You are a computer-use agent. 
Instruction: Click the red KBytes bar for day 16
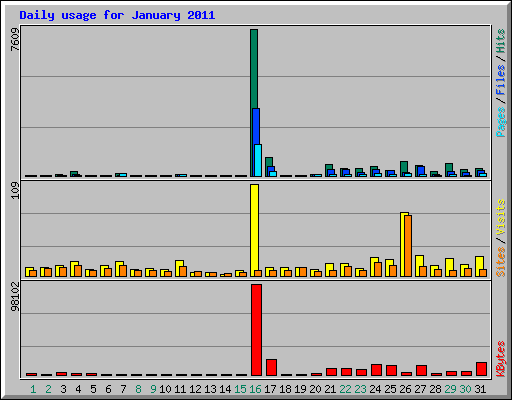pos(257,330)
